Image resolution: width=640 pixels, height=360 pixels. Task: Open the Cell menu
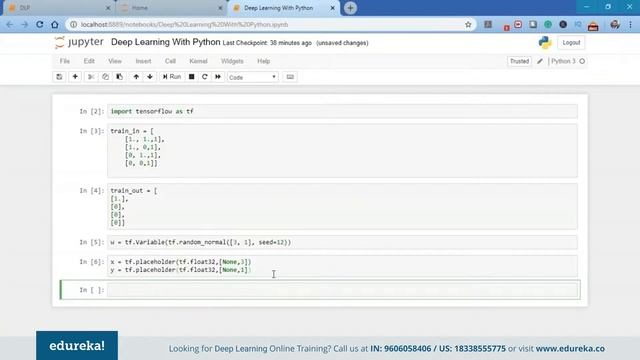click(x=170, y=61)
